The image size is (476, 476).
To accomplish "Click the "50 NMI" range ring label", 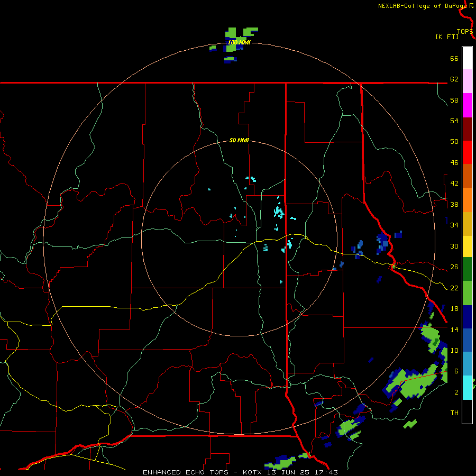I will (x=239, y=140).
